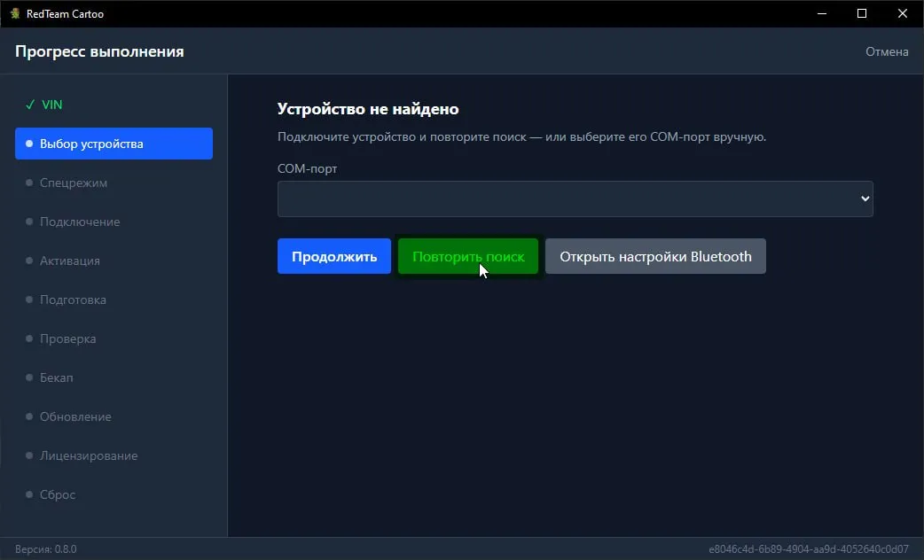Click the session ID e8046c4d-6b89 text

809,548
